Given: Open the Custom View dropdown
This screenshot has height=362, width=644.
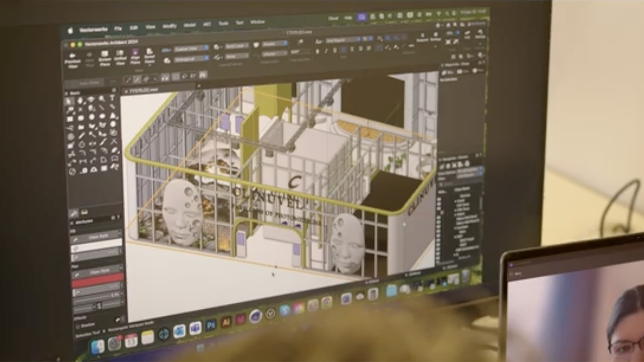Looking at the screenshot, I should coord(192,48).
